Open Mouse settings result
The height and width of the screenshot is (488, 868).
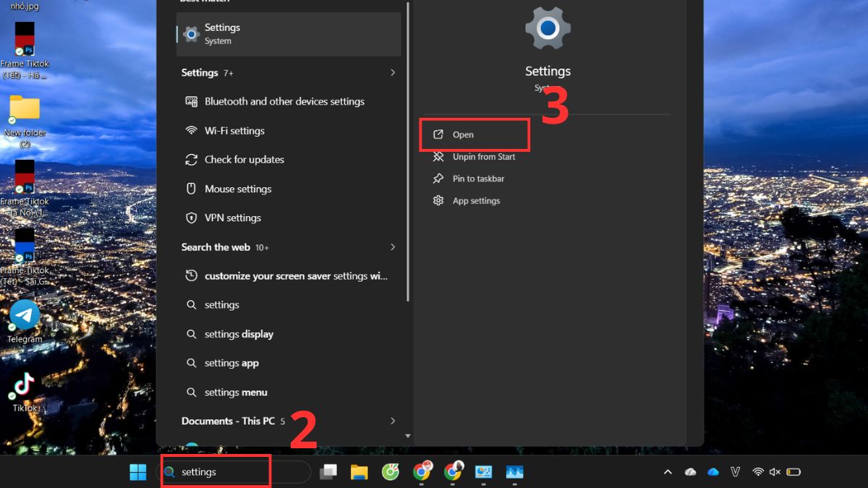point(229,189)
